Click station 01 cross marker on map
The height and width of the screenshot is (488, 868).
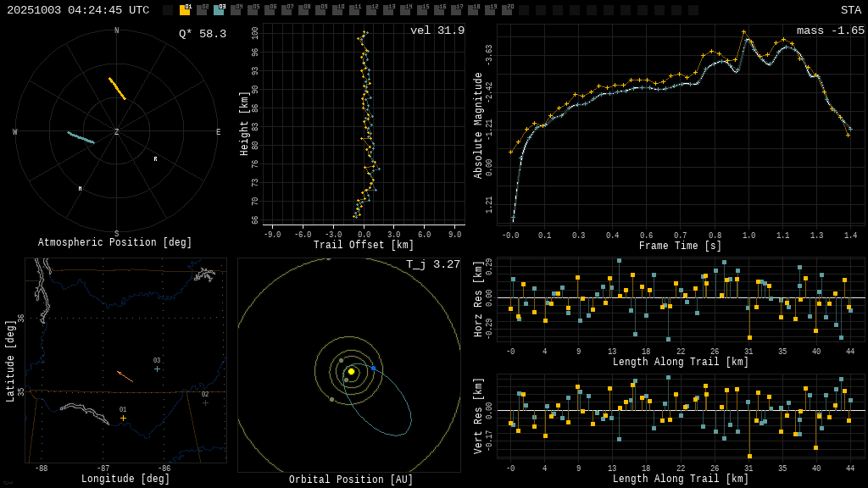click(x=123, y=418)
